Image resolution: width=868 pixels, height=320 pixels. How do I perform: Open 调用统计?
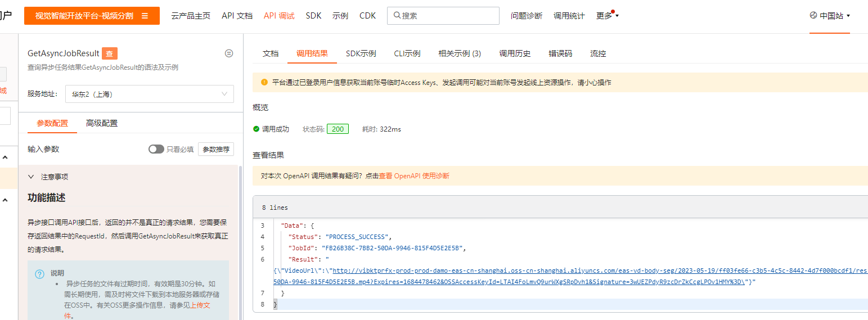(x=569, y=16)
